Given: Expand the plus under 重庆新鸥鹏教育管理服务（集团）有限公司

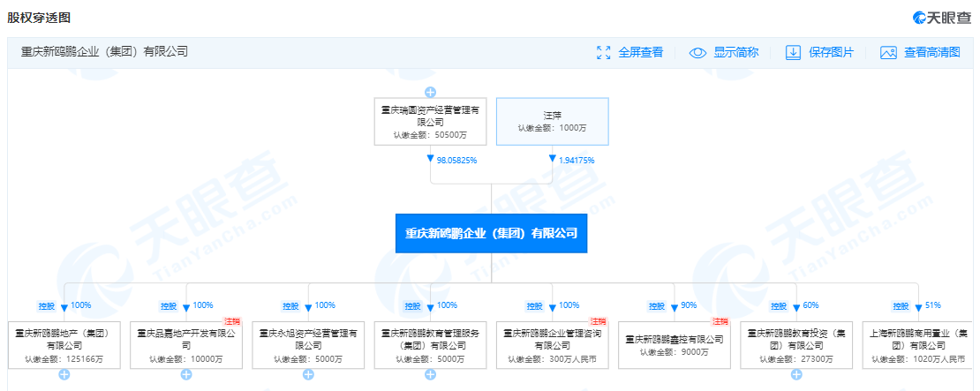Looking at the screenshot, I should pyautogui.click(x=430, y=375).
